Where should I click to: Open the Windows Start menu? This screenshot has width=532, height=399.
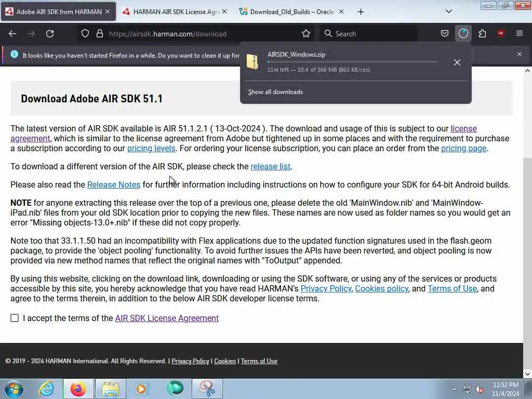pos(14,389)
